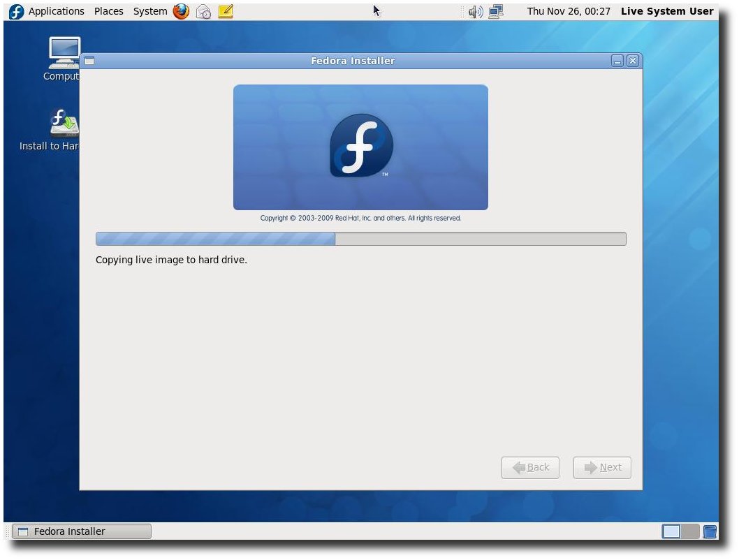Open the installer window menu icon
This screenshot has width=739, height=560.
click(89, 61)
